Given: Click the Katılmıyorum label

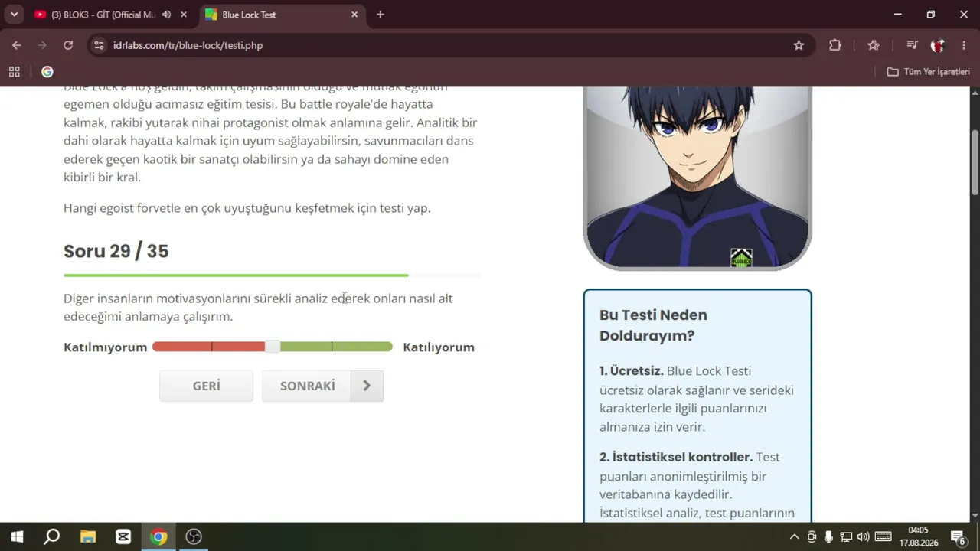Looking at the screenshot, I should [x=105, y=347].
